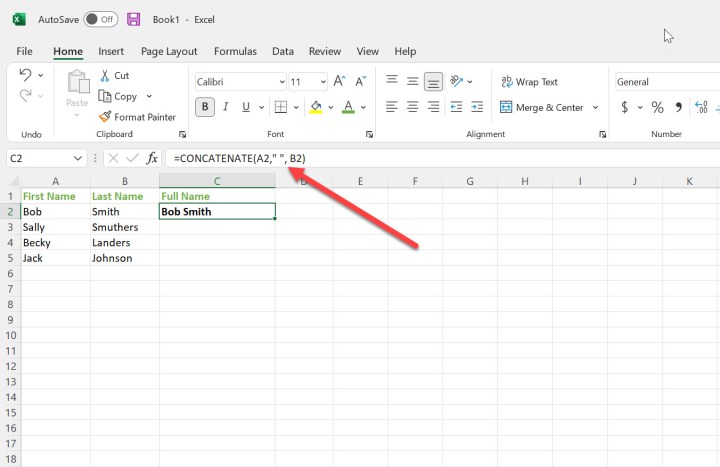Select cell B4 containing Landers

click(124, 242)
